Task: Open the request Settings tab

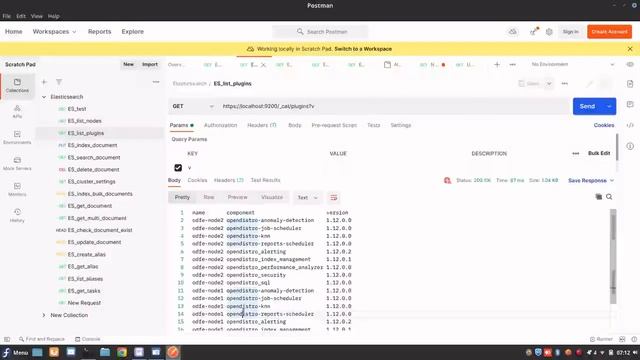Action: click(400, 125)
